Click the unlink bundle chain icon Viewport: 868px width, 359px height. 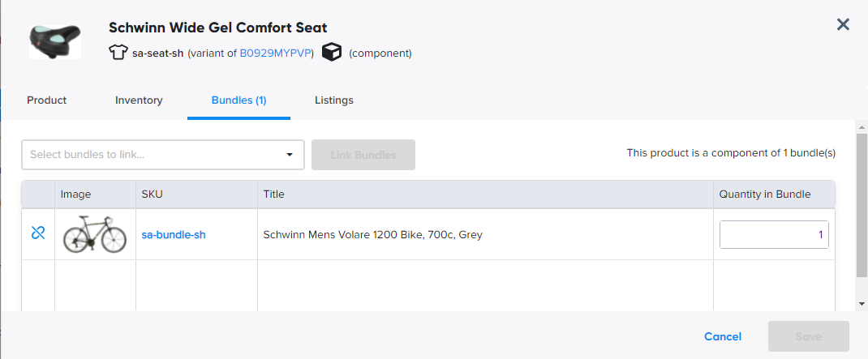37,233
